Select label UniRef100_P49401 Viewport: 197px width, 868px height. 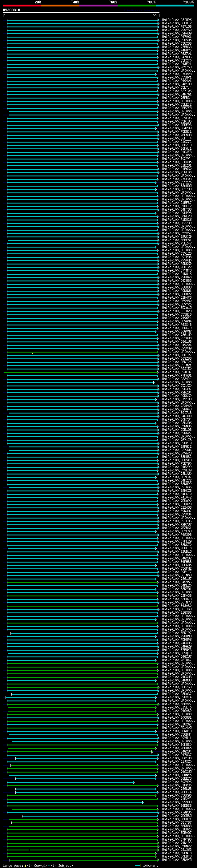(x=177, y=81)
